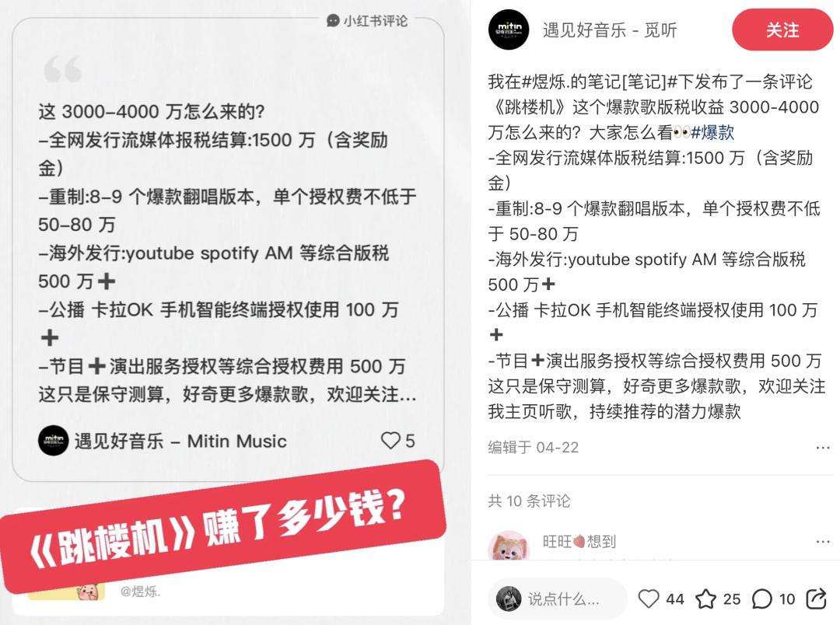Favorite the post with the star icon
This screenshot has height=625, width=840.
[x=705, y=599]
